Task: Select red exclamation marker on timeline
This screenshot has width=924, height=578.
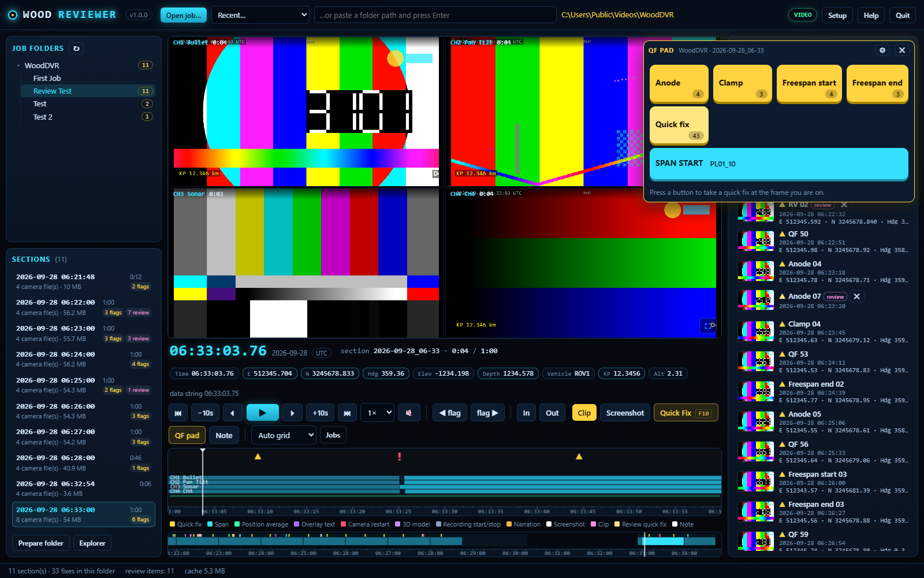Action: coord(399,457)
